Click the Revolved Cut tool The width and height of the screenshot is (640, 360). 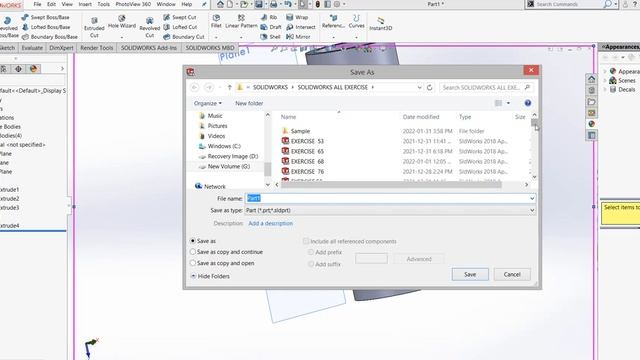point(149,27)
